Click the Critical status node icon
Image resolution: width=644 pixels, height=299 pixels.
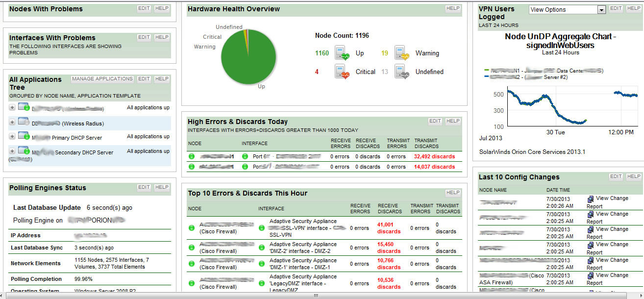tap(343, 72)
